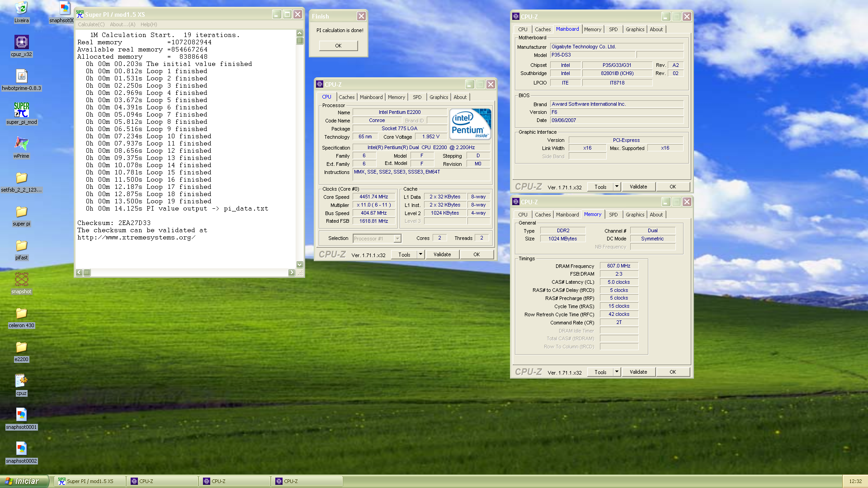The width and height of the screenshot is (868, 488).
Task: Click Validate in Mainboard window
Action: point(638,187)
